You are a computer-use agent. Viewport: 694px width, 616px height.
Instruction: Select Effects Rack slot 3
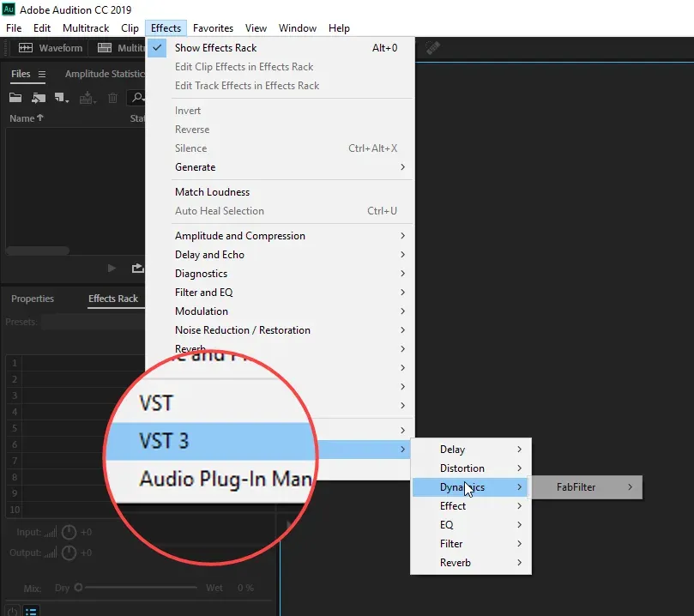click(x=75, y=396)
